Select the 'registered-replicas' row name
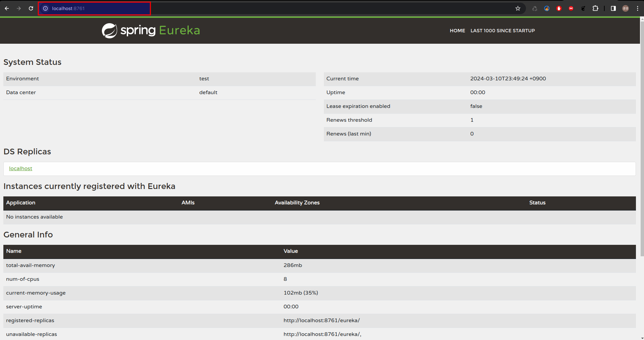Screen dimensions: 644x340 [30, 320]
